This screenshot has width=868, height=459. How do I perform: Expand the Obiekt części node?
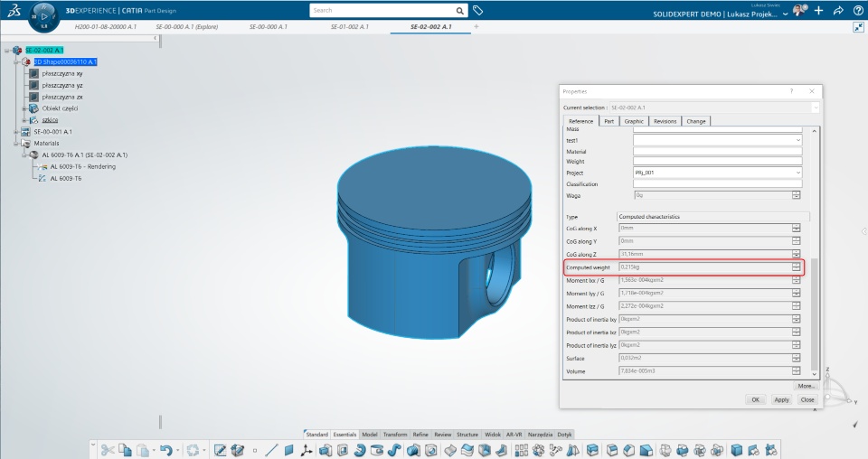[24, 108]
